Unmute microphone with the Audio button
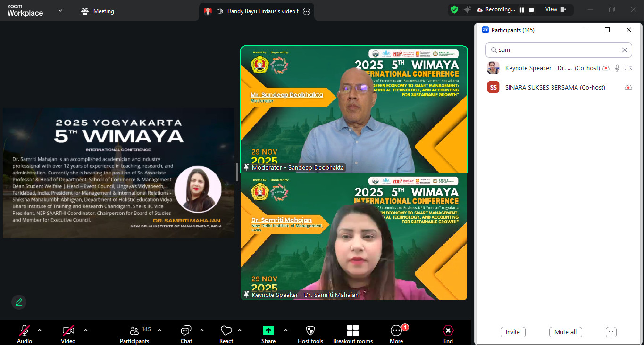This screenshot has height=345, width=644. click(x=25, y=331)
